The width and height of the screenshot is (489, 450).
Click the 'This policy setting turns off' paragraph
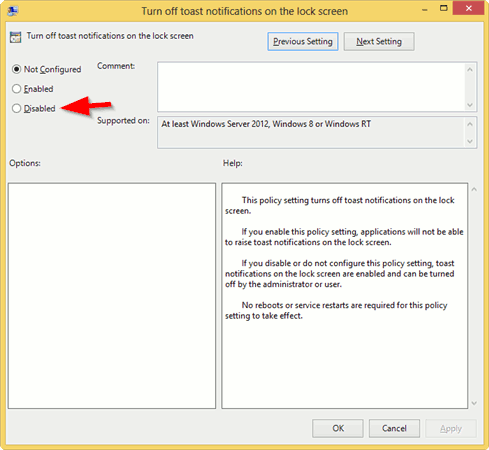(x=340, y=205)
